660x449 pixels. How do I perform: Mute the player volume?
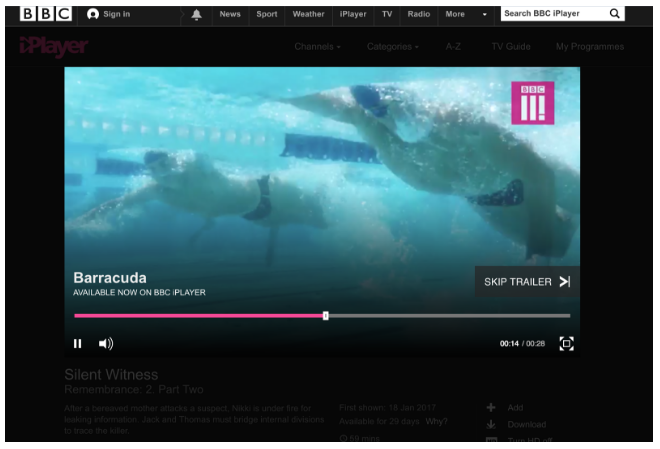pos(106,344)
